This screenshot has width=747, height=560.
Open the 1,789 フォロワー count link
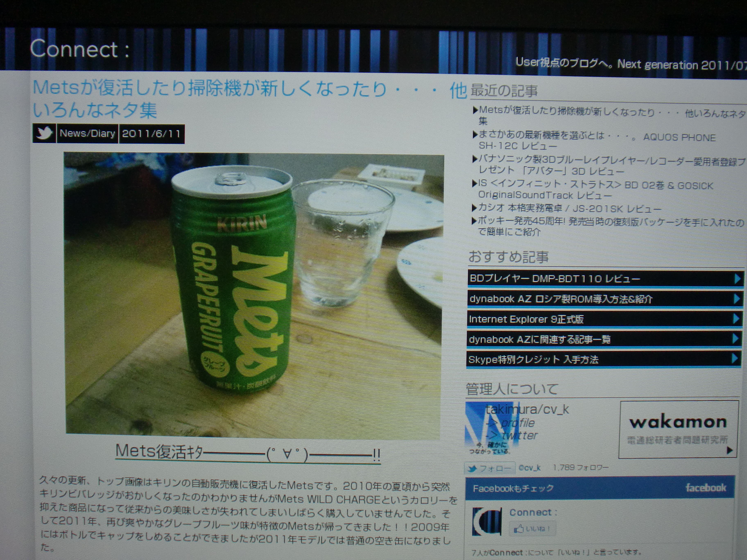pos(581,467)
